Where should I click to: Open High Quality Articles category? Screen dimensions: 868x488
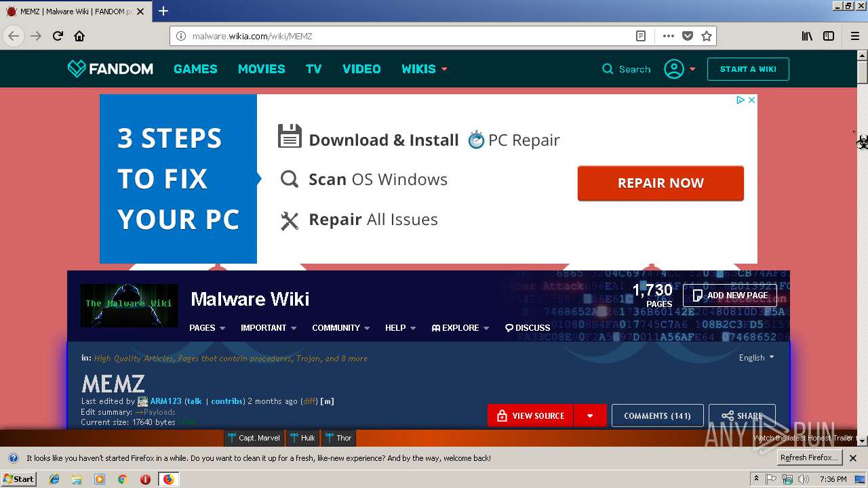135,358
